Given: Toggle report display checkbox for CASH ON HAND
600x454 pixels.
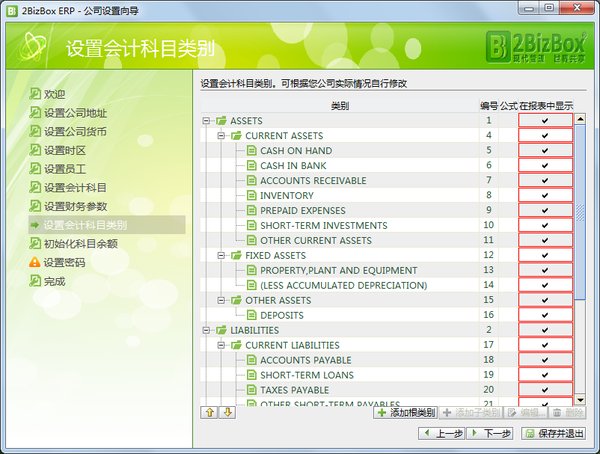Looking at the screenshot, I should coord(545,150).
